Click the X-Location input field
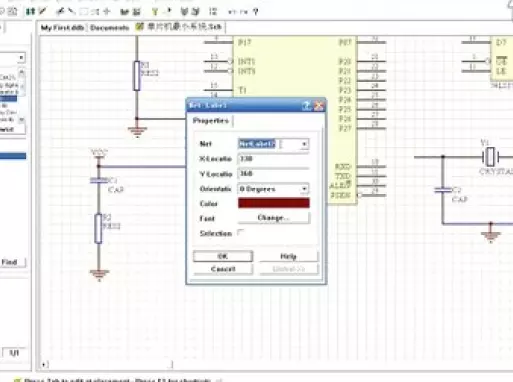This screenshot has width=513, height=382. (273, 159)
